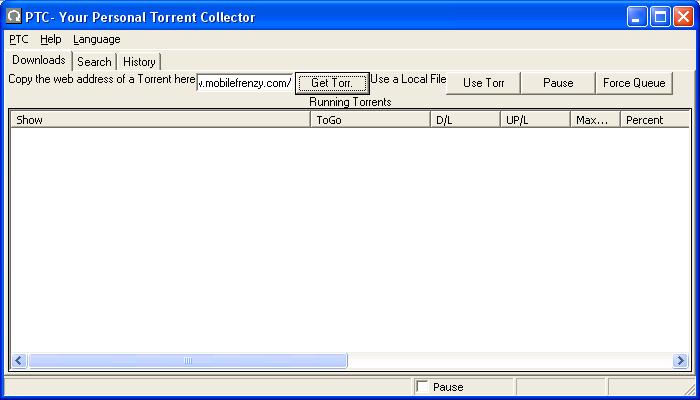Sort by the Percent column header
The image size is (700, 400).
pyautogui.click(x=655, y=120)
